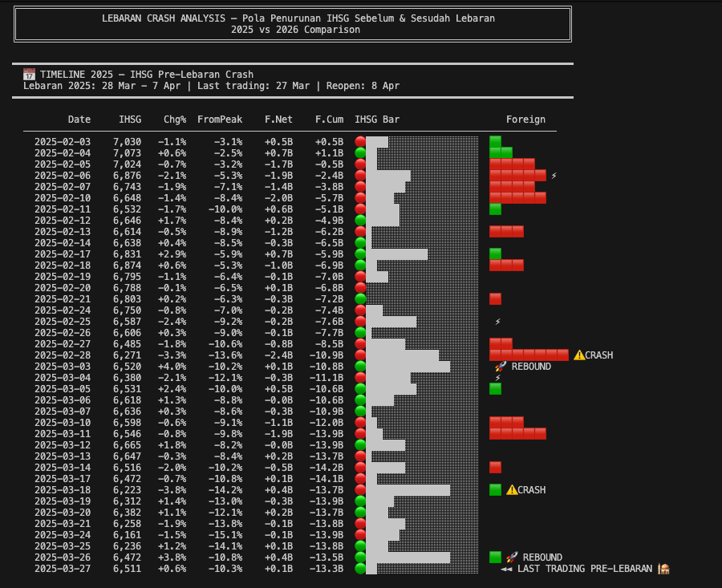Click the red dot on the 2025-02-20 row
This screenshot has width=722, height=588.
(x=360, y=288)
